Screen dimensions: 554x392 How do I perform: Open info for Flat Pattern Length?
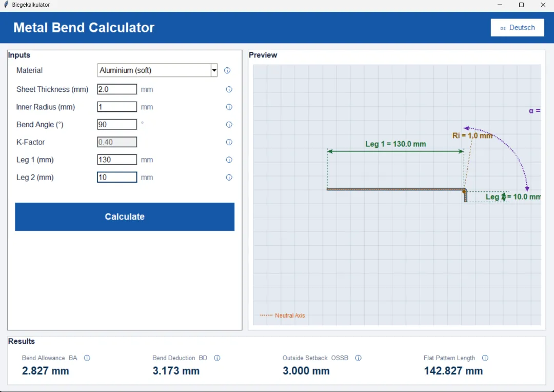(x=485, y=358)
